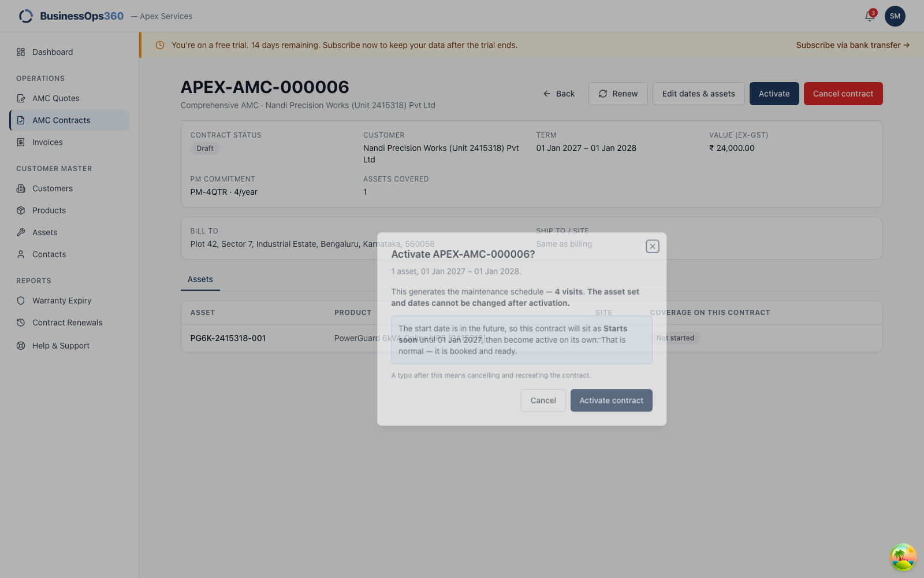Click the free trial banner message
The width and height of the screenshot is (924, 578).
[x=344, y=45]
